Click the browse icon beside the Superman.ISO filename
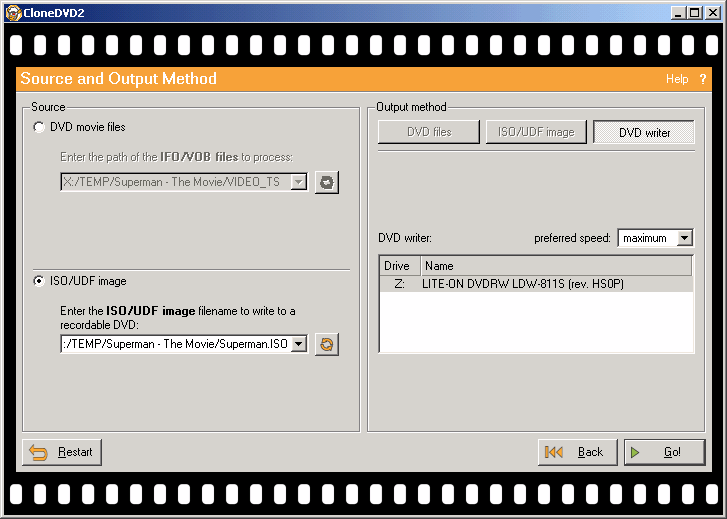 [x=327, y=344]
